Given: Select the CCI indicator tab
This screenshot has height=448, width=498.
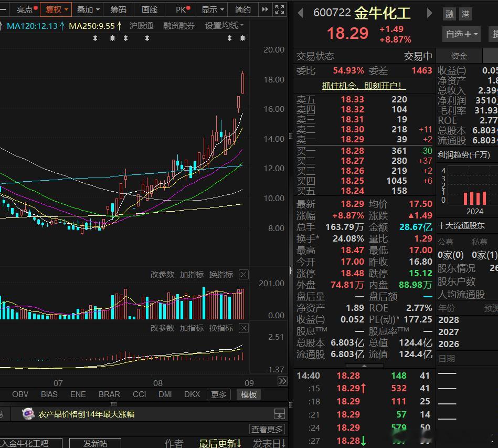Looking at the screenshot, I should [140, 394].
